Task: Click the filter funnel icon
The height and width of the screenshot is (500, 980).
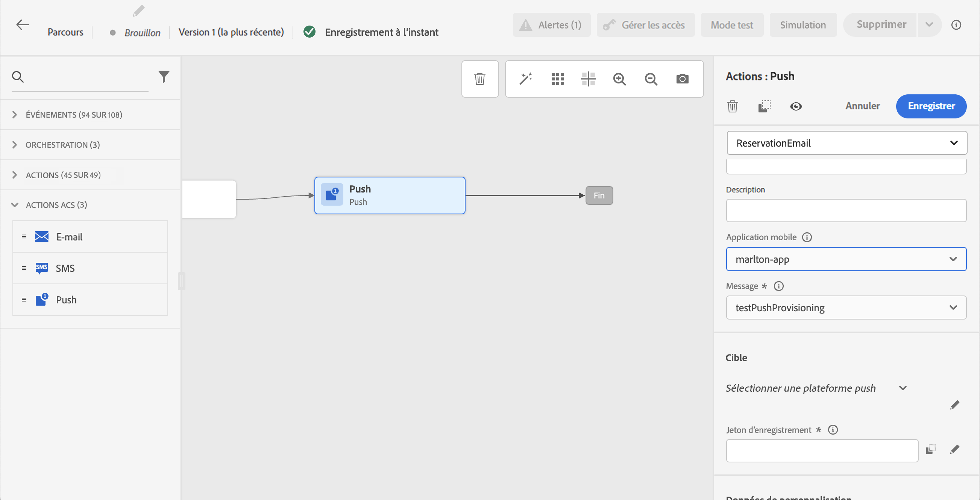Action: pyautogui.click(x=164, y=76)
